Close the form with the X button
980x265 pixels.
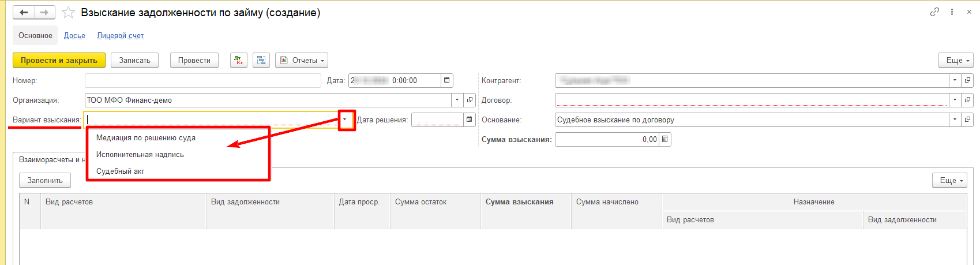[969, 12]
